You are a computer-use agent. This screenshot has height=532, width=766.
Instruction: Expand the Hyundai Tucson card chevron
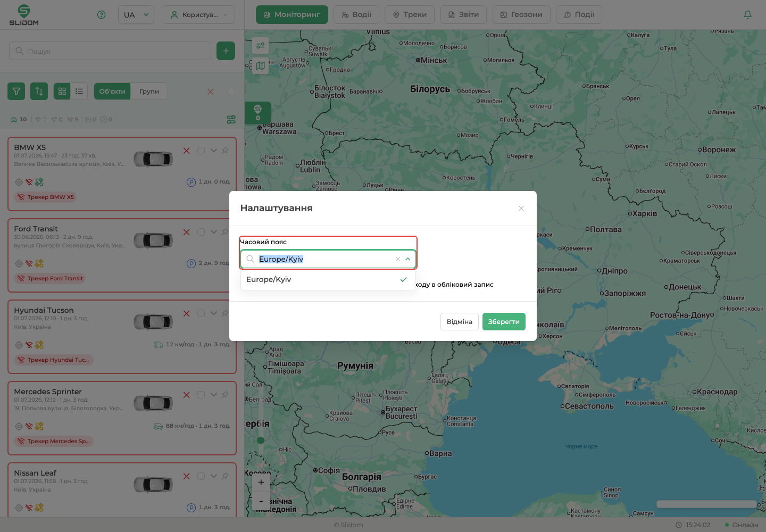pyautogui.click(x=214, y=313)
